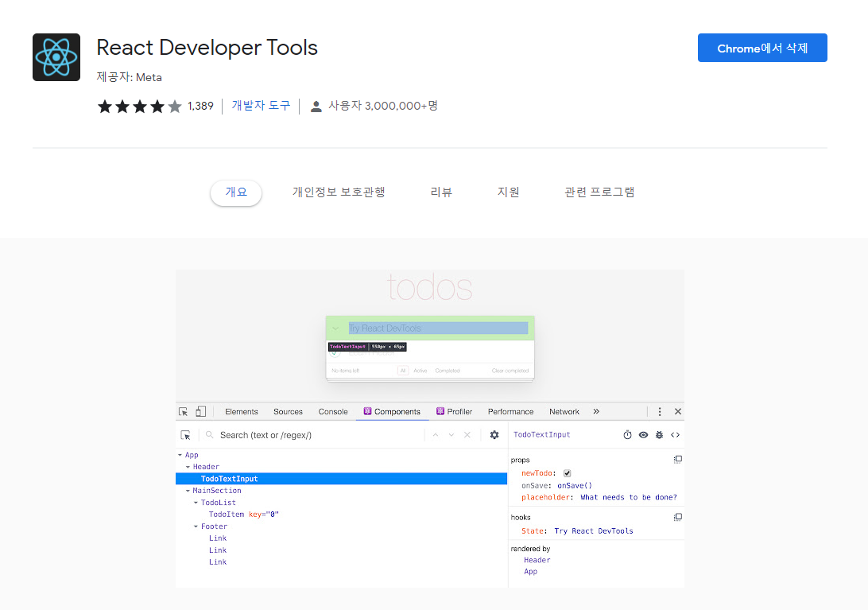
Task: Click the Completed filter in todo footer
Action: click(448, 371)
